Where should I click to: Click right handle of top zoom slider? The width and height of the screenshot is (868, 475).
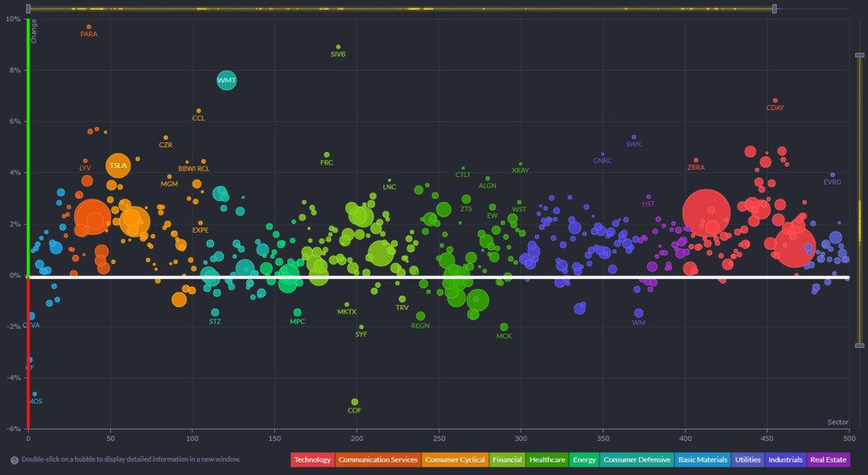coord(774,9)
